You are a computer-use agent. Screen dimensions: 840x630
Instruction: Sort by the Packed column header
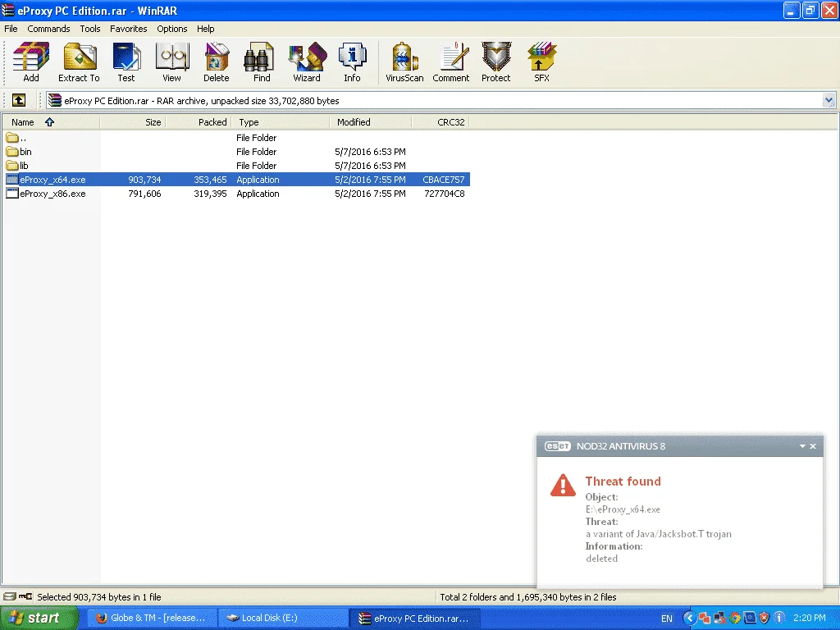[199, 122]
